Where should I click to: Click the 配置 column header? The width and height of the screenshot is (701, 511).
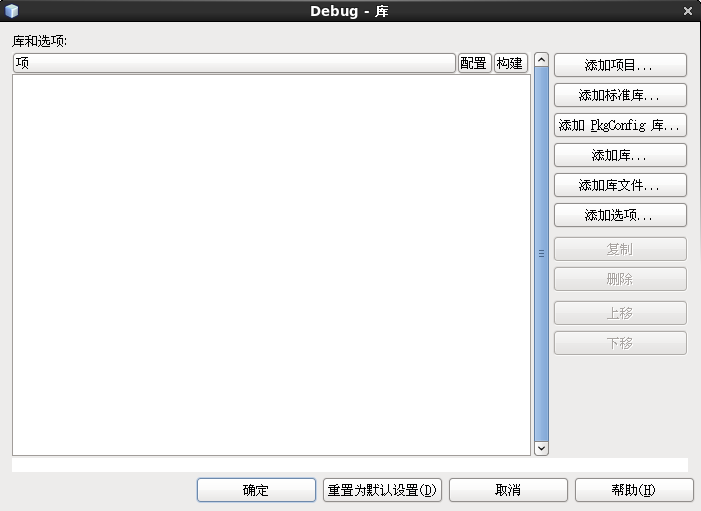[x=474, y=63]
